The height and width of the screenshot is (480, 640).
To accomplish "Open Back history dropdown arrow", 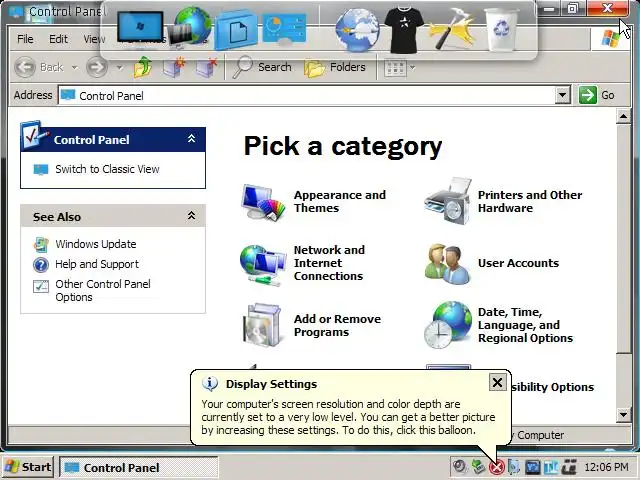I will click(74, 67).
